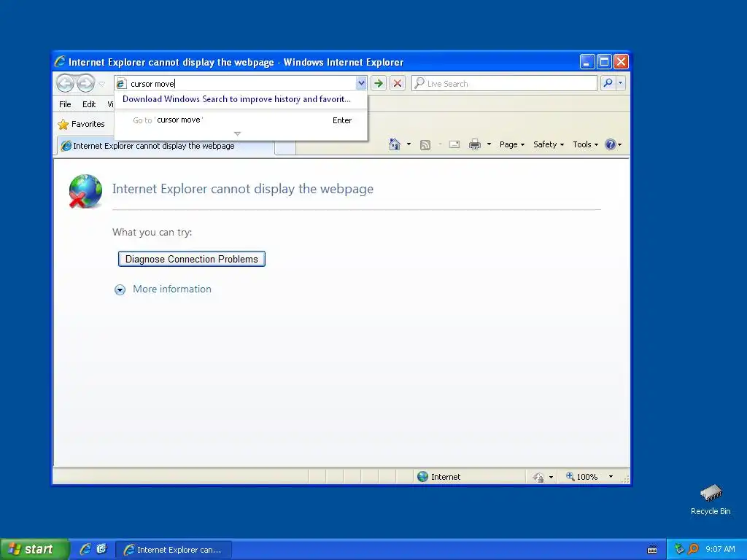Screen dimensions: 747x560
Task: Click the on-screen keyboard tray icon
Action: 652,550
